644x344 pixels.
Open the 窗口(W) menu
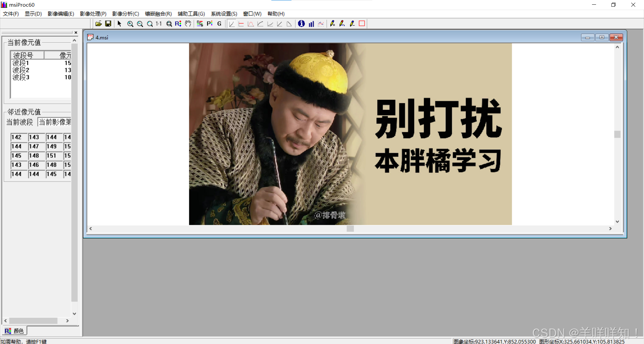pyautogui.click(x=252, y=14)
